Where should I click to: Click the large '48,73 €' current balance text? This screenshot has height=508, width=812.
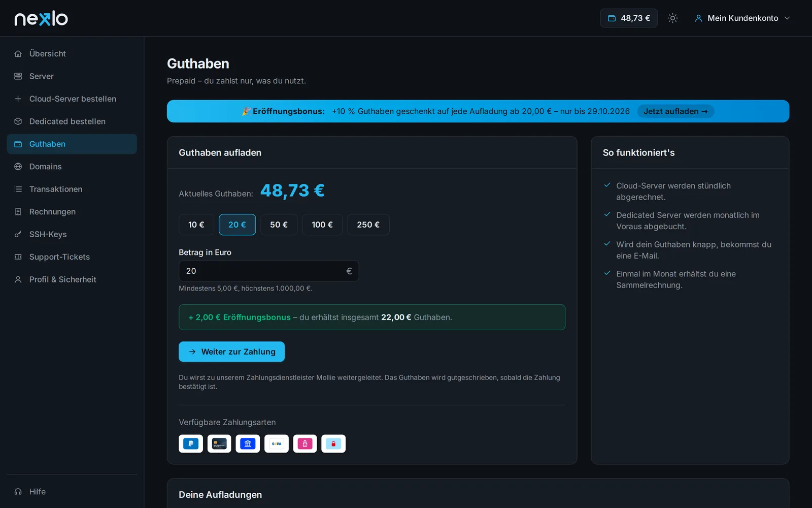click(x=292, y=190)
